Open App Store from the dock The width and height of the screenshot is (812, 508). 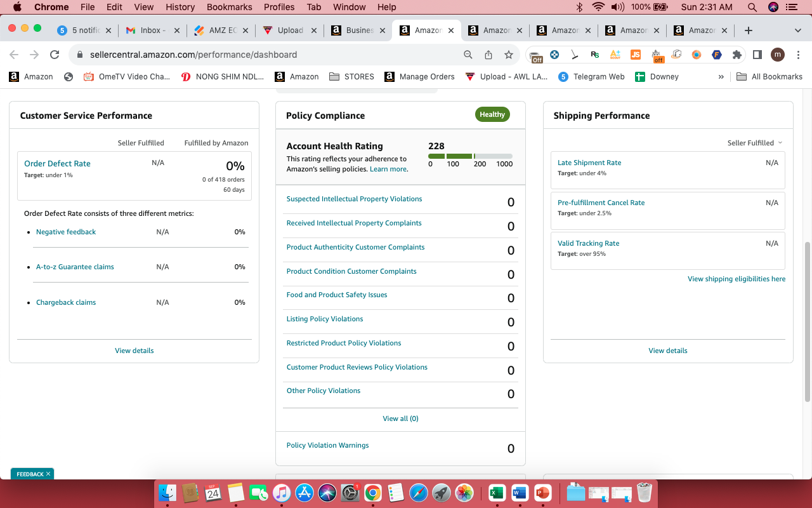(304, 493)
